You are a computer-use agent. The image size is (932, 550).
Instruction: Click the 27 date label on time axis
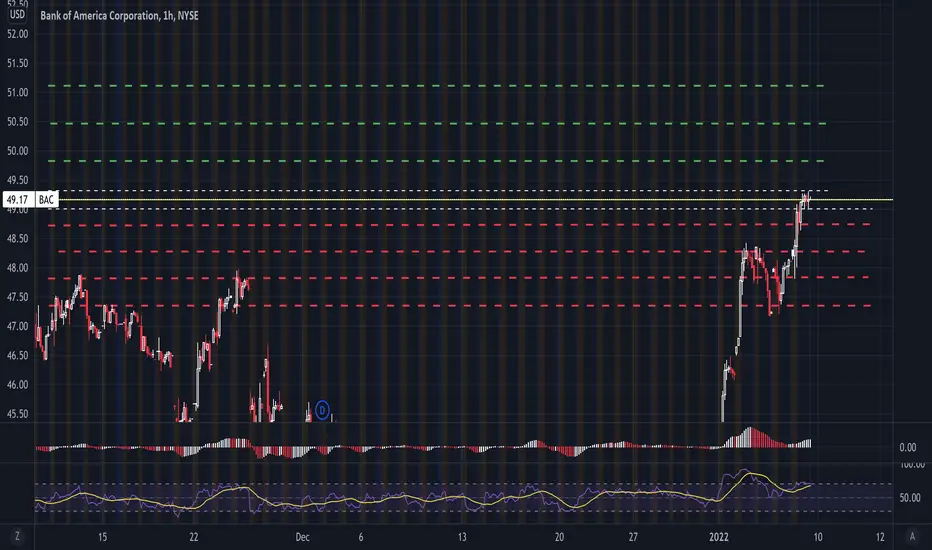[x=633, y=537]
